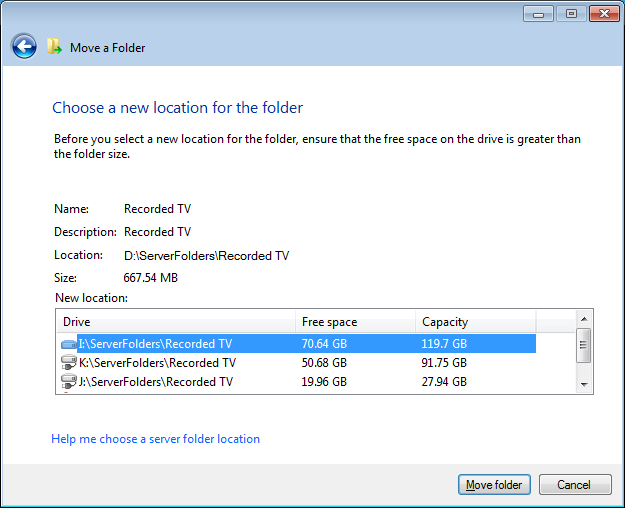This screenshot has width=625, height=508.
Task: Open Help me choose a server folder location
Action: coord(155,439)
